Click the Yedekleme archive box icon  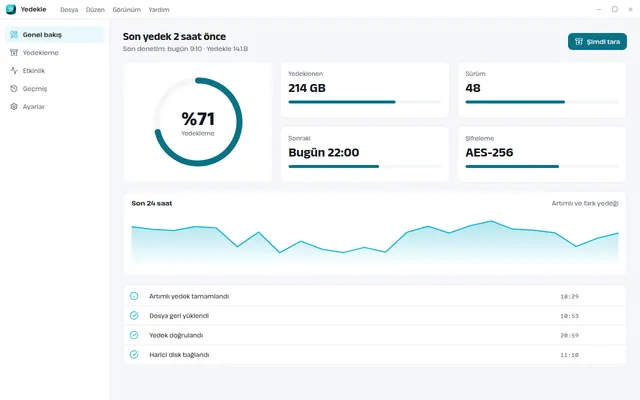pyautogui.click(x=14, y=53)
